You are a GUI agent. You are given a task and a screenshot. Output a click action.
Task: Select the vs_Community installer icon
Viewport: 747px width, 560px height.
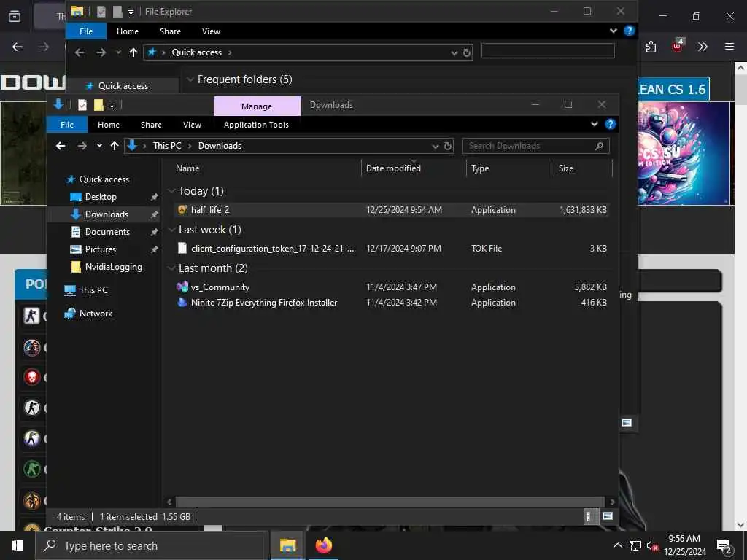[182, 287]
